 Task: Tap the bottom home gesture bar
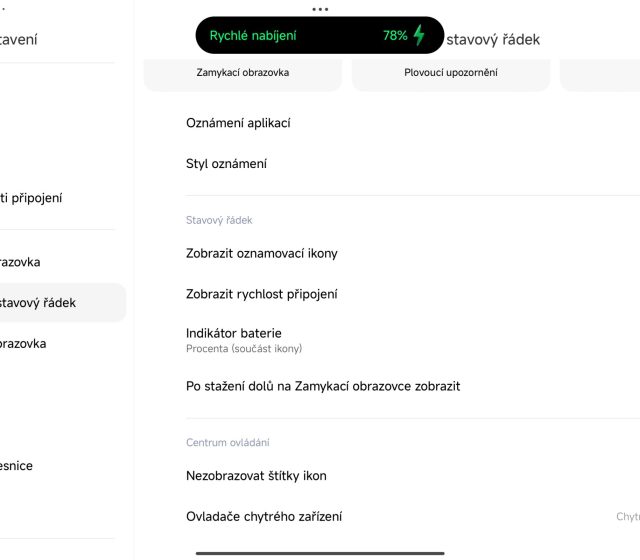[320, 552]
